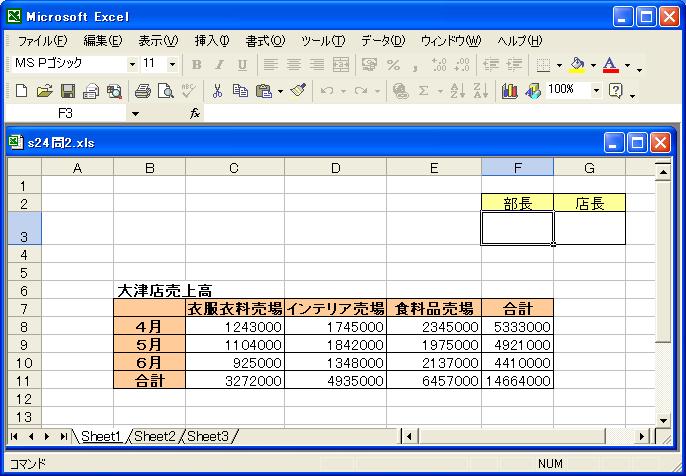Select the Format Painter brush
The image size is (686, 476).
click(298, 90)
